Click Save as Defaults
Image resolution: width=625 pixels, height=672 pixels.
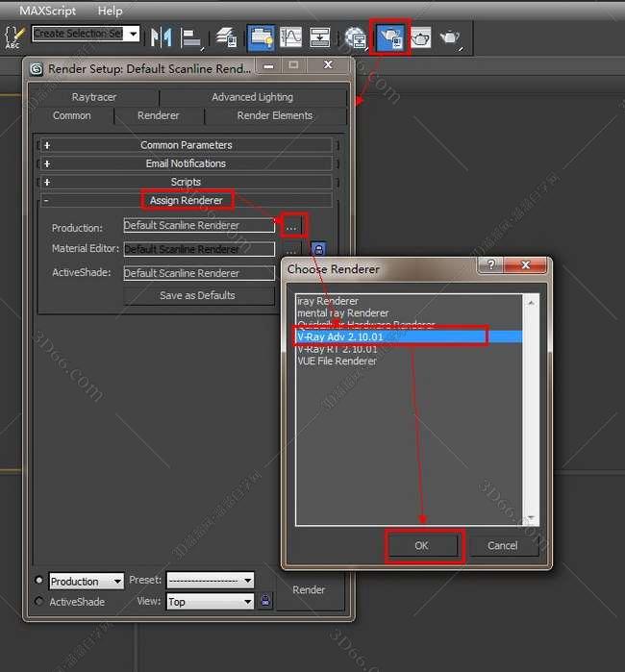(x=199, y=296)
